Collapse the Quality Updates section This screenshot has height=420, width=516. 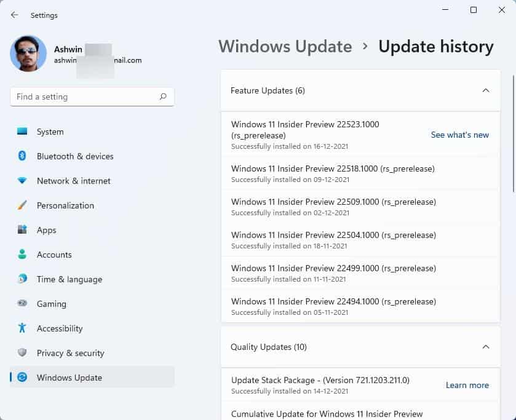(x=485, y=347)
